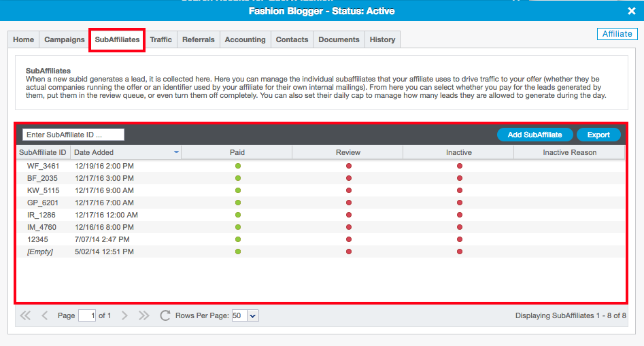The width and height of the screenshot is (644, 346).
Task: Open the Home tab
Action: 23,39
